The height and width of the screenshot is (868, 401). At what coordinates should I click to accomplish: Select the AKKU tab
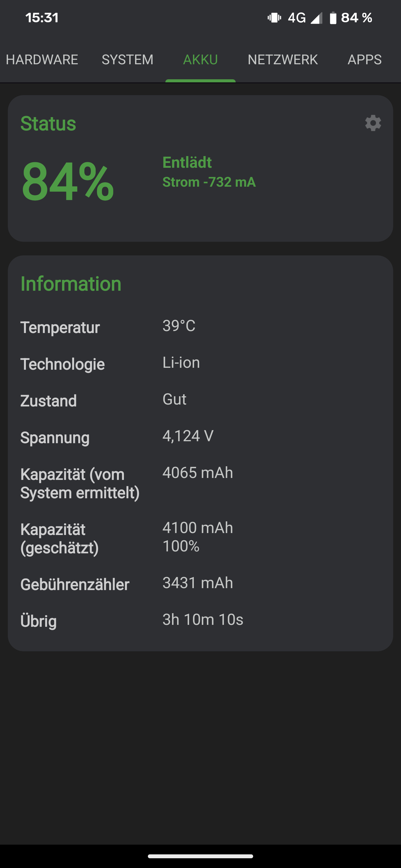(200, 60)
